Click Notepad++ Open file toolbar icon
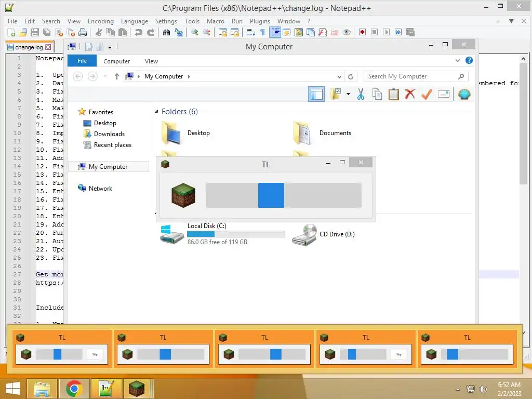532x399 pixels. [x=23, y=32]
